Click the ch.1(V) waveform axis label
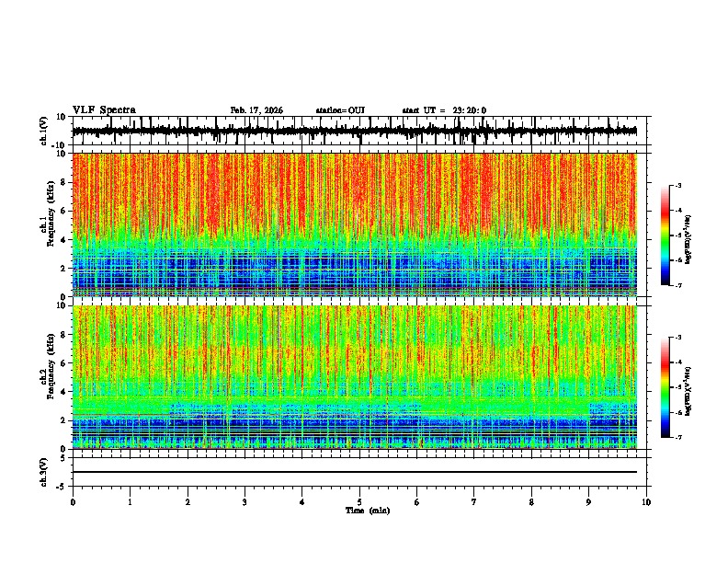The image size is (728, 563). click(x=44, y=131)
